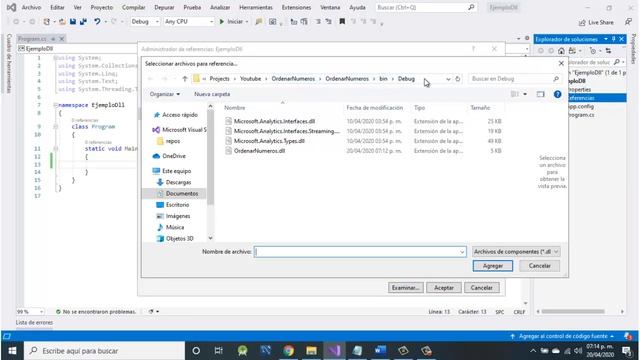This screenshot has height=360, width=640.
Task: Sort files by the Nombre column
Action: [x=235, y=108]
